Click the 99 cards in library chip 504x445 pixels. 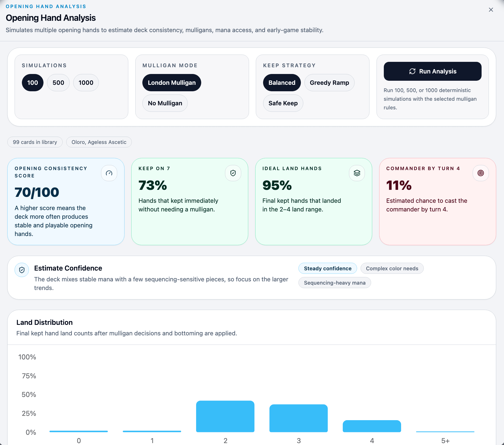click(35, 142)
